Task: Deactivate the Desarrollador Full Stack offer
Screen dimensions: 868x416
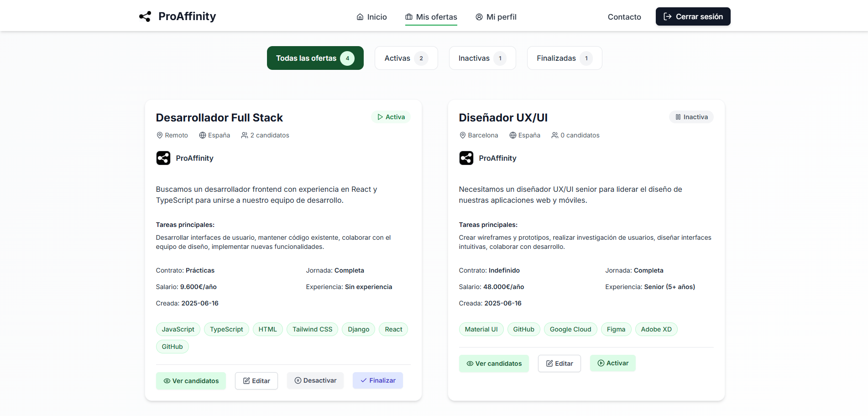Action: [x=315, y=380]
